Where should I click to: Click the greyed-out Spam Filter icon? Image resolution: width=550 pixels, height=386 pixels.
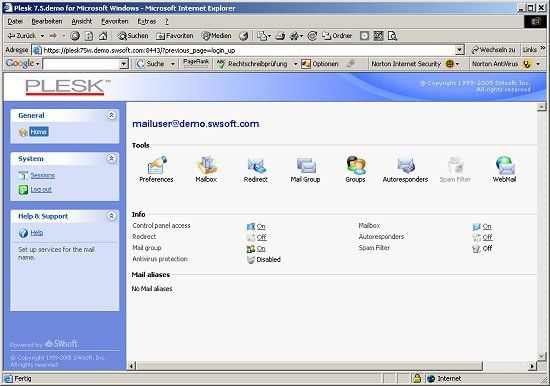[x=456, y=165]
